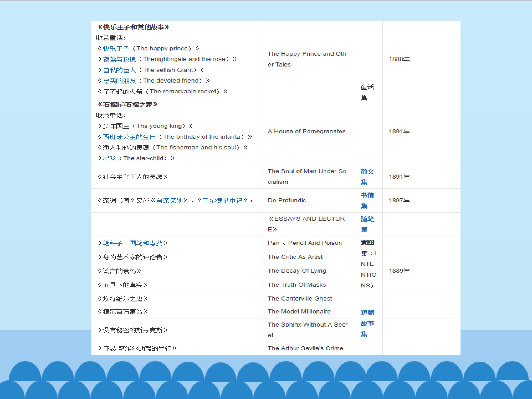Select The Decay Of Lying cell
Screen dimensions: 532x399
coord(297,271)
